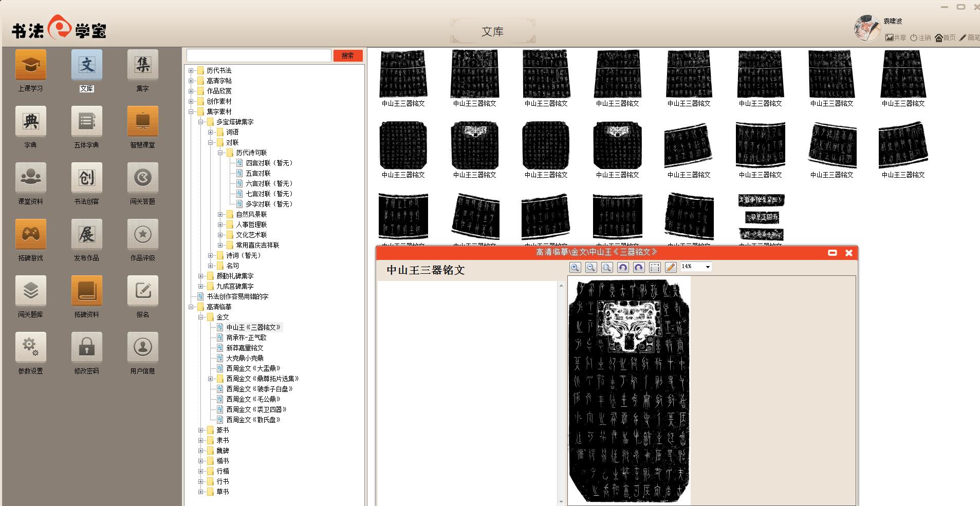This screenshot has height=506, width=980.
Task: Select 魏碑 folder in the tree
Action: (223, 451)
